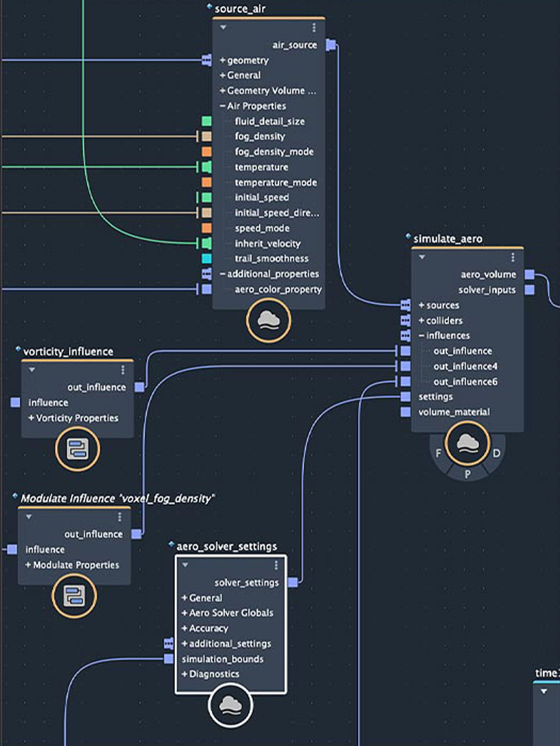Open vorticity_influence node options menu
This screenshot has width=560, height=746.
click(123, 369)
